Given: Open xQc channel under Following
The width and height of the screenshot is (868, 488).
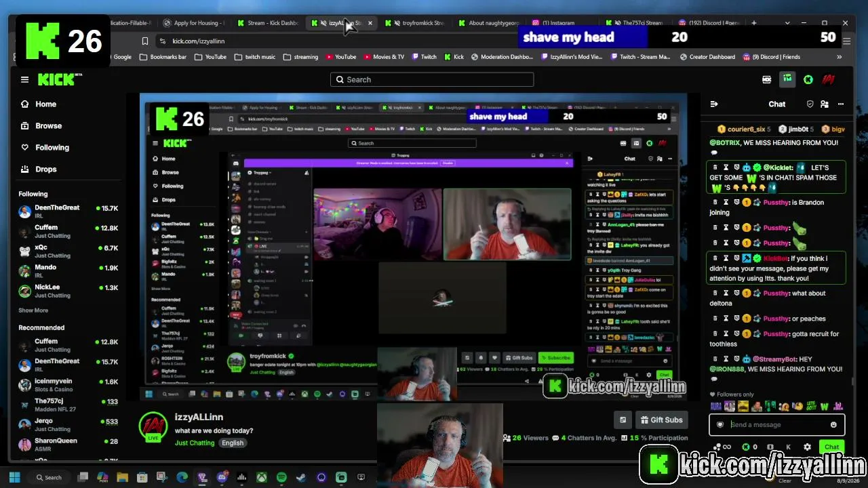Looking at the screenshot, I should pos(68,251).
